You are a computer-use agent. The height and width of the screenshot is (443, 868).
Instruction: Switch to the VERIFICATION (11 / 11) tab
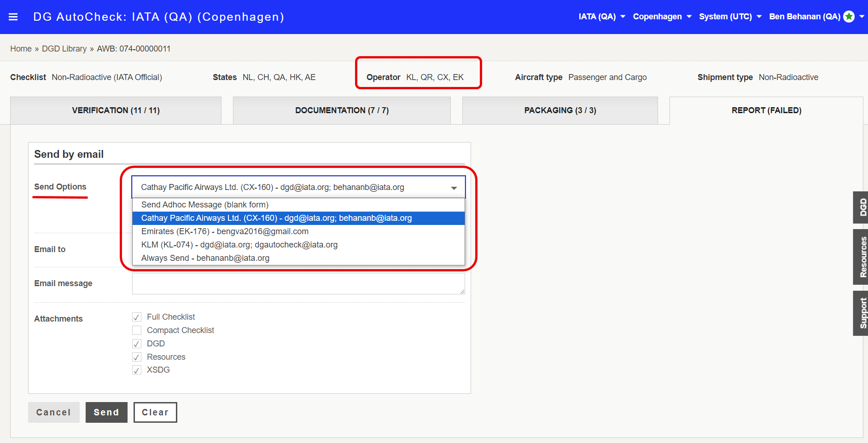point(116,110)
